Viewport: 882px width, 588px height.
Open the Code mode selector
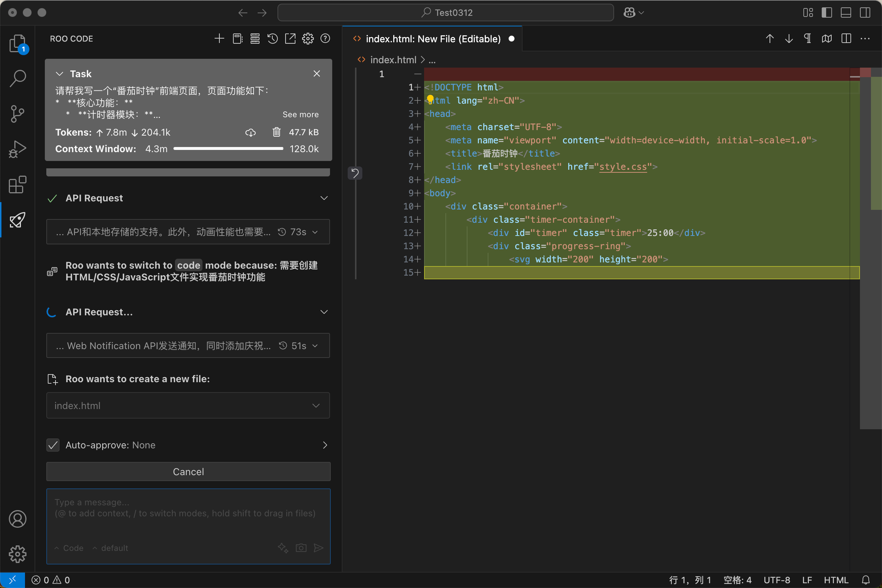tap(69, 548)
